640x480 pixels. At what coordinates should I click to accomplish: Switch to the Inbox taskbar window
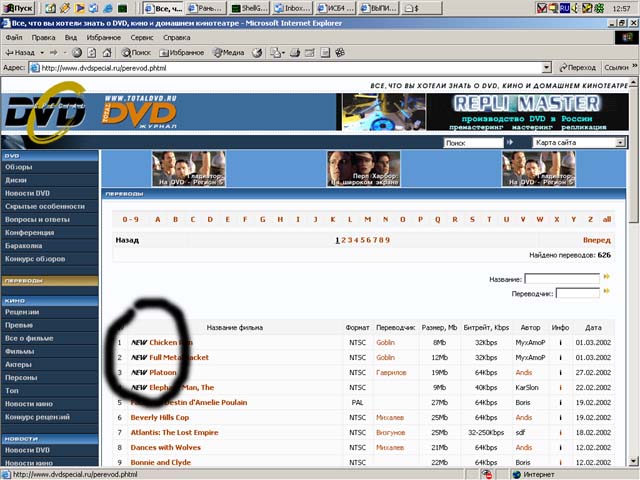coord(292,8)
